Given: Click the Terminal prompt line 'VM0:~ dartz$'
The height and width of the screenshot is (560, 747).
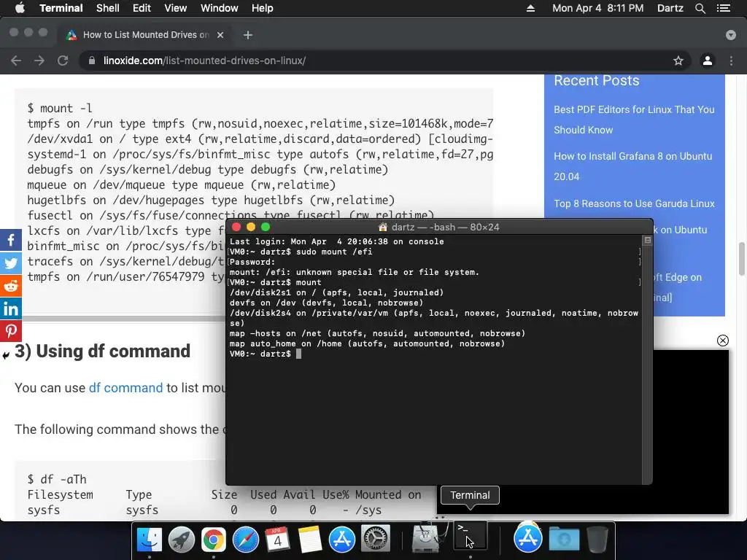Looking at the screenshot, I should point(260,354).
